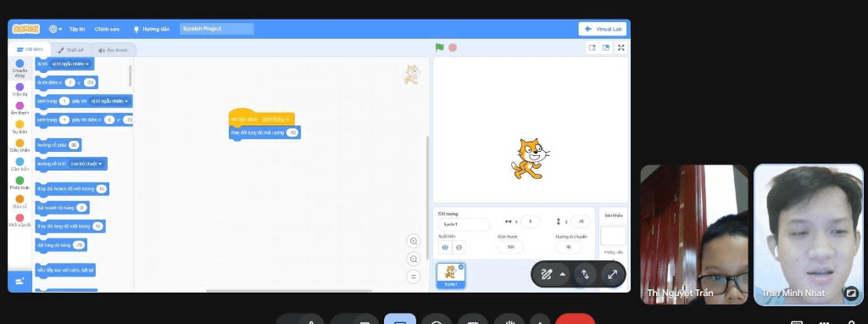Click the Kích thước size field
This screenshot has height=324, width=868.
pyautogui.click(x=510, y=247)
